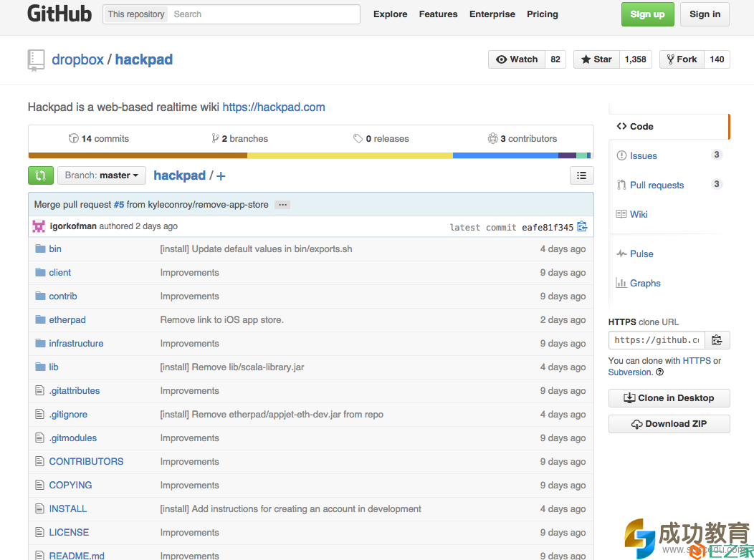Select Explore in the top navigation

[x=390, y=14]
